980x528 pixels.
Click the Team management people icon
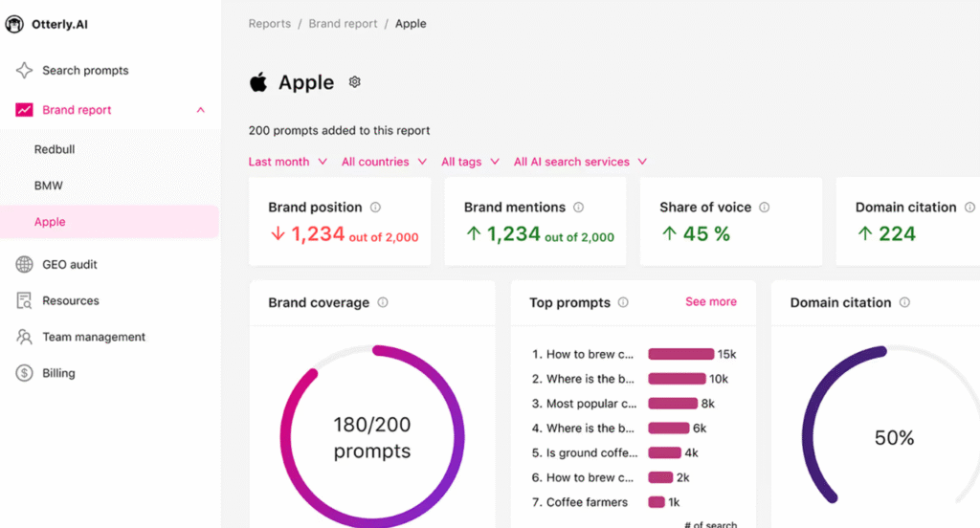(25, 338)
